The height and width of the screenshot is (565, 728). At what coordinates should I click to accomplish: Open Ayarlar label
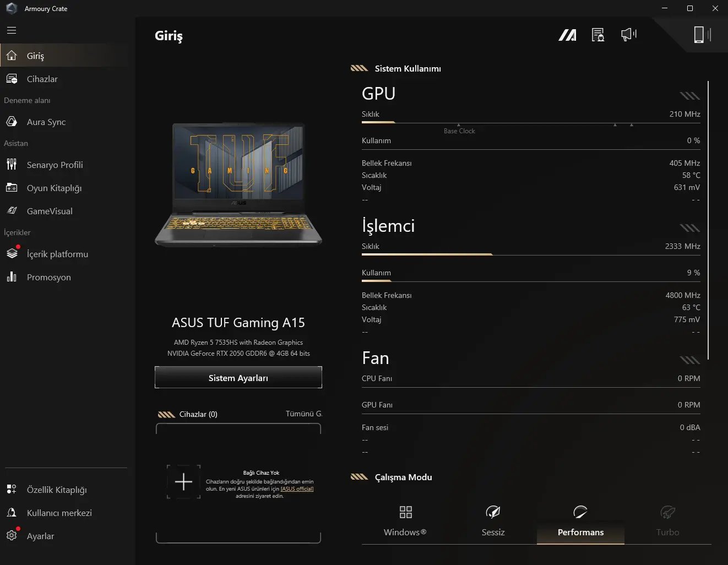click(40, 536)
